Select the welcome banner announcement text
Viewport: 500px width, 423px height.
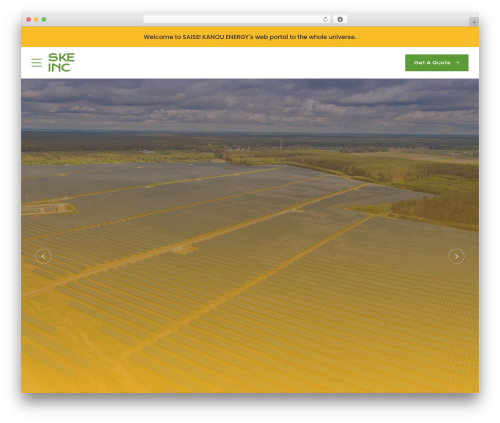[x=250, y=37]
